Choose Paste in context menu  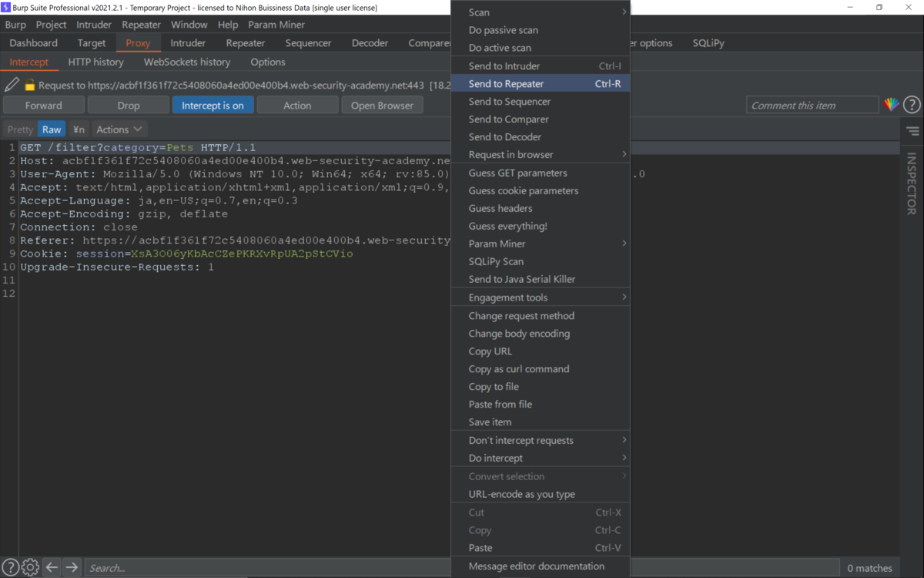pos(541,547)
